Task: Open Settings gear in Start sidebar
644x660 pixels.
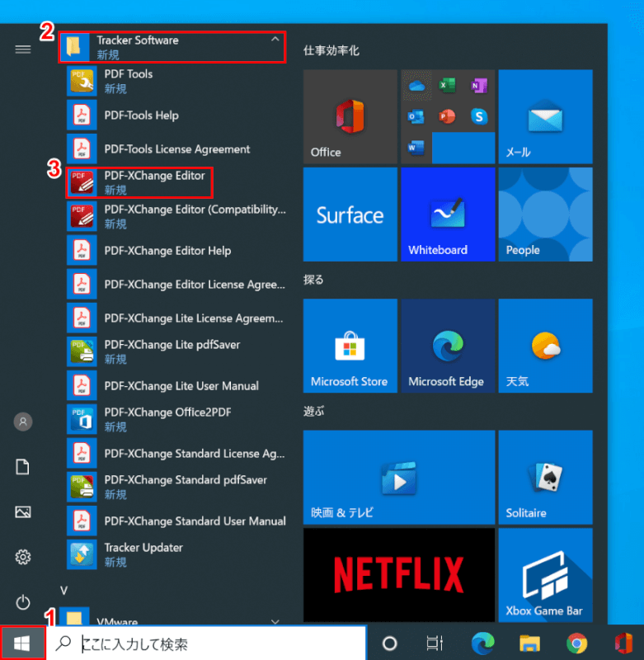Action: (x=23, y=557)
